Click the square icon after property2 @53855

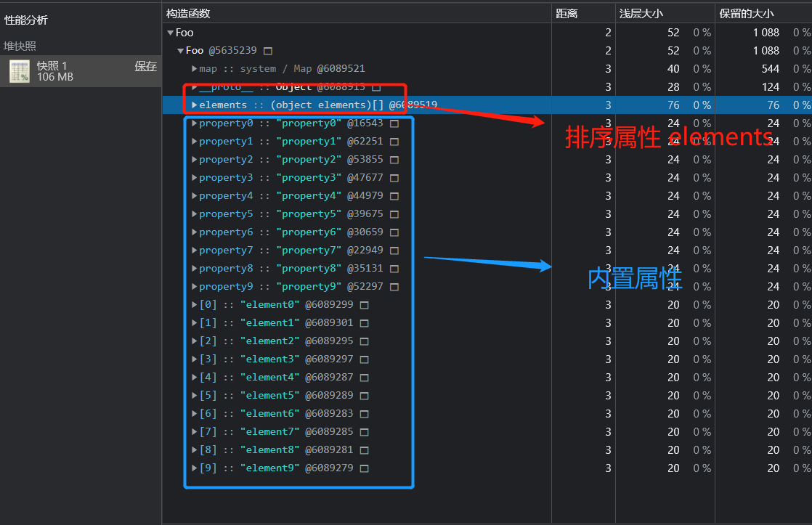point(394,160)
